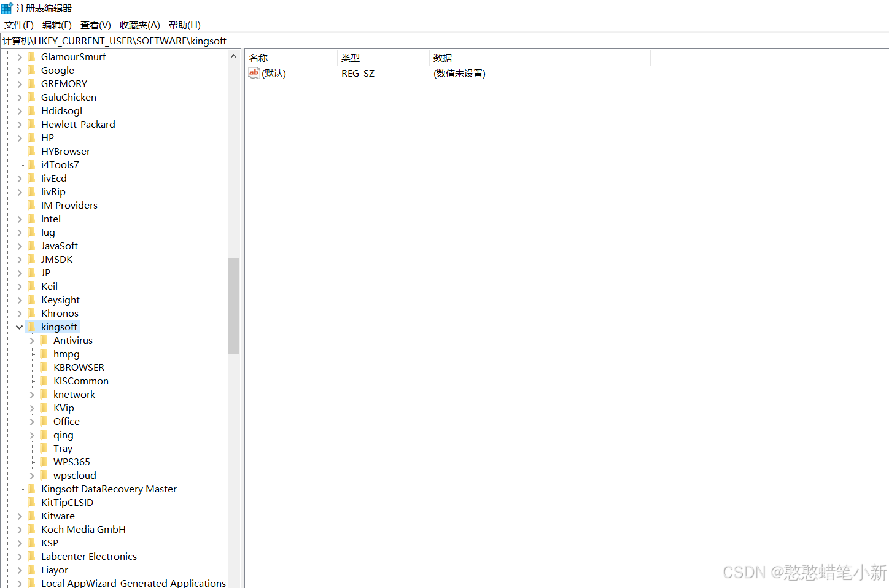Click the registry path address bar
Screen dimensions: 889x588
coord(444,41)
